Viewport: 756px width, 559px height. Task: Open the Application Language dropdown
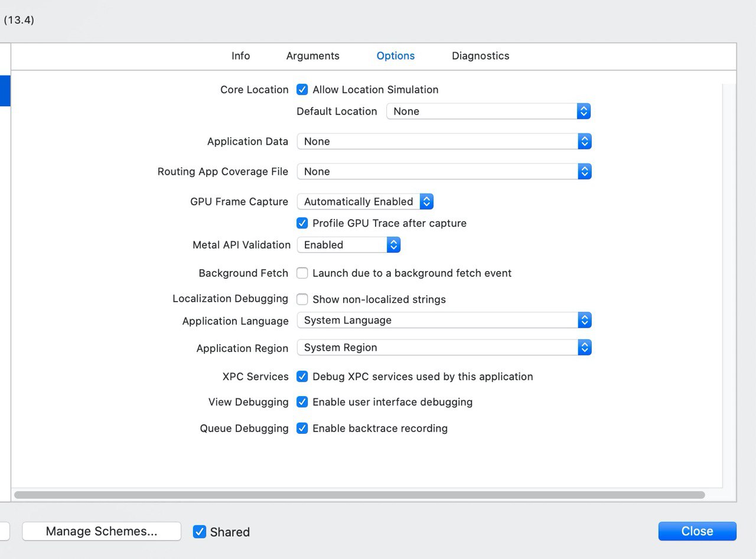pyautogui.click(x=444, y=320)
